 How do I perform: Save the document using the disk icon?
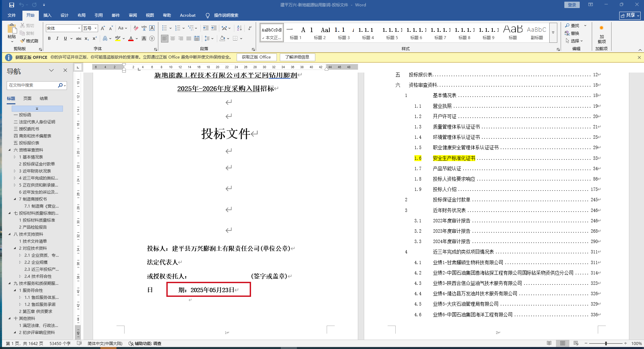[x=12, y=5]
